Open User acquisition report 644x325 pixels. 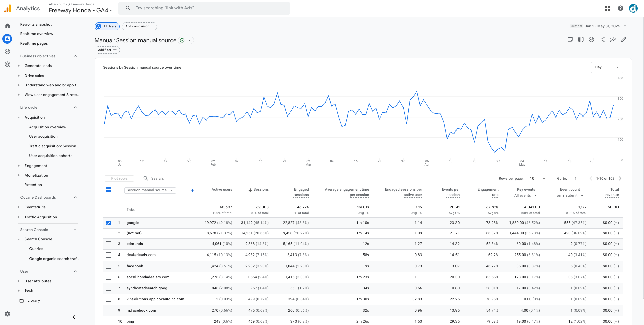(43, 136)
